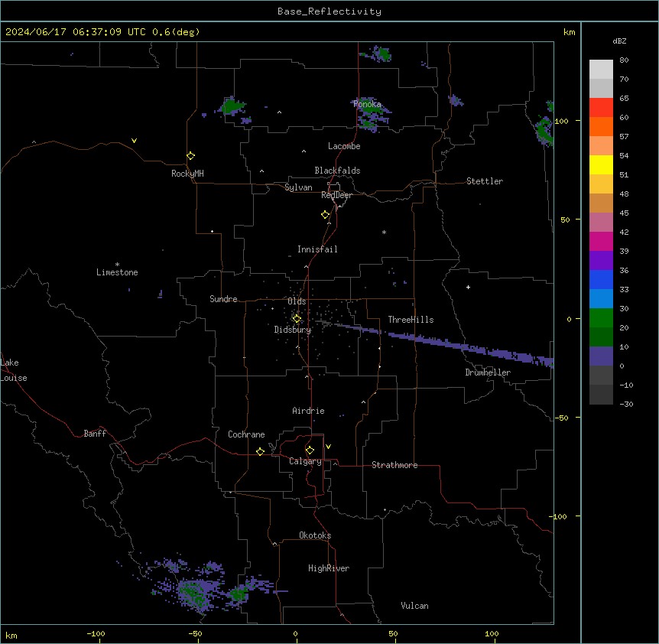Viewport: 659px width, 644px height.
Task: Click the Drumheller city label
Action: click(x=488, y=372)
